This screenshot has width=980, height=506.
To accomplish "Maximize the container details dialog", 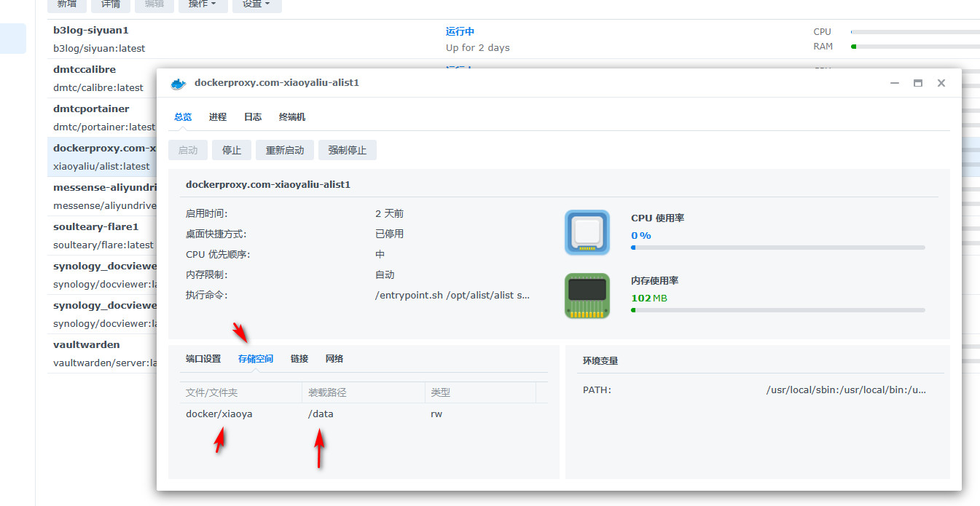I will click(918, 83).
